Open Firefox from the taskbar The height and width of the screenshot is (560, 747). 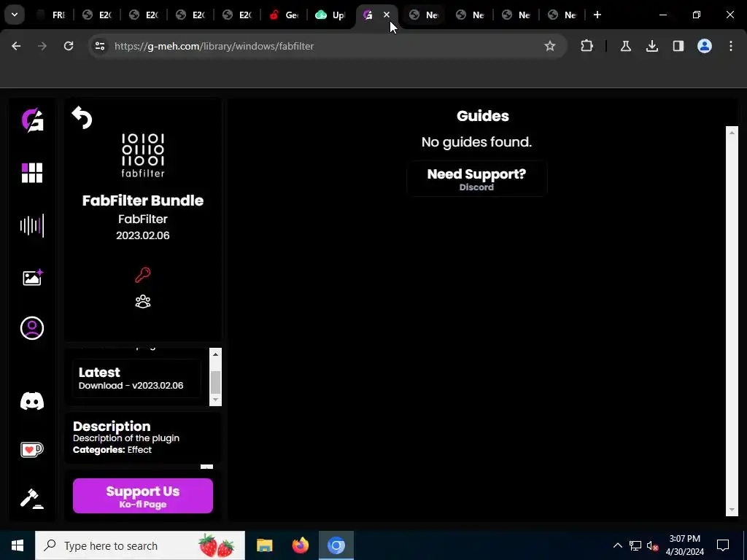tap(300, 545)
